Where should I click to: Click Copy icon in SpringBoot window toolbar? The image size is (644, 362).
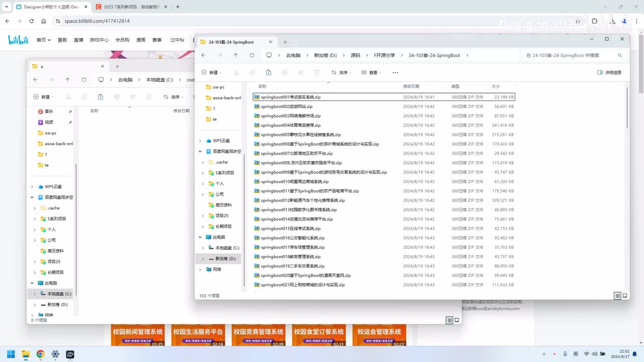(253, 72)
